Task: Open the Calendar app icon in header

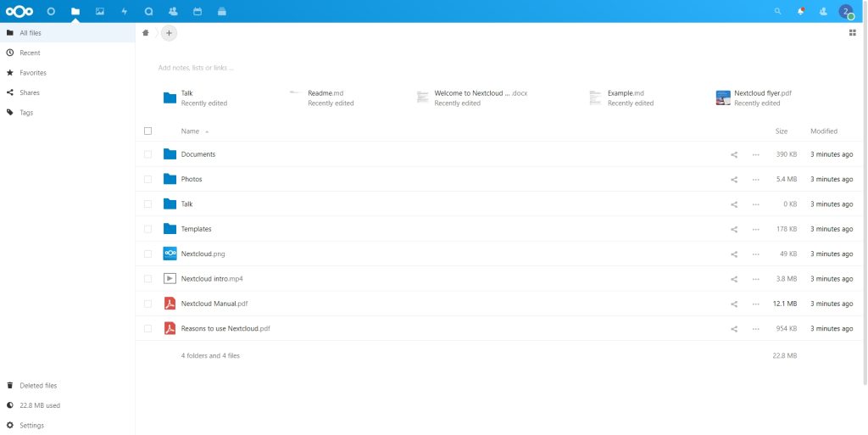Action: [197, 11]
